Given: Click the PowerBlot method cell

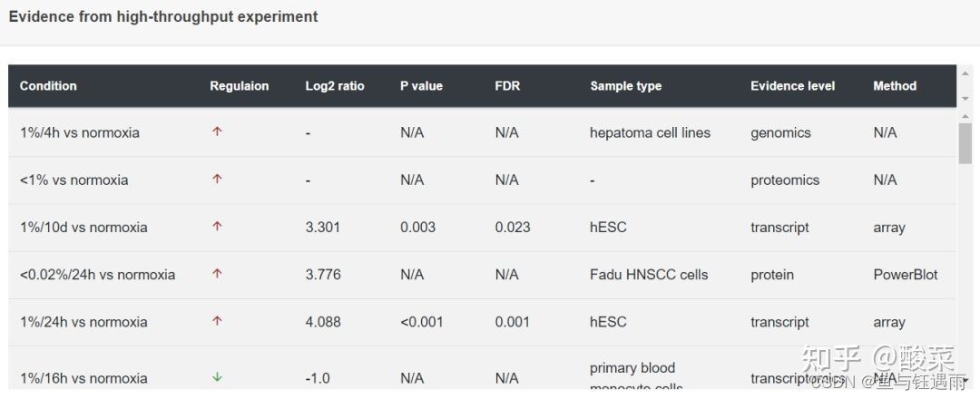Looking at the screenshot, I should pos(906,274).
